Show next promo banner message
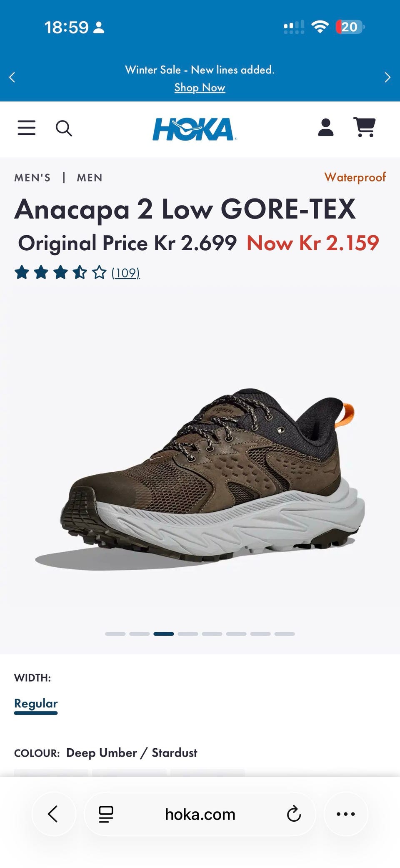This screenshot has width=400, height=868. (387, 77)
